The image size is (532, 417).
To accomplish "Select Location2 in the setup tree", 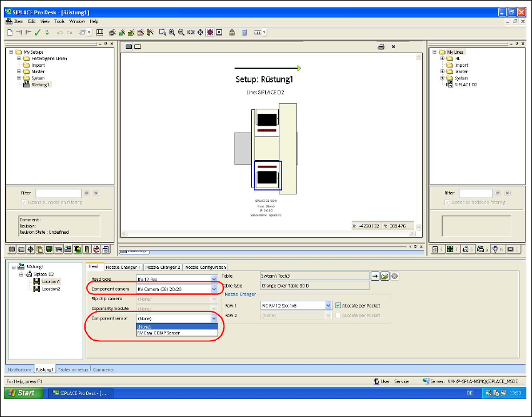I will tap(51, 289).
